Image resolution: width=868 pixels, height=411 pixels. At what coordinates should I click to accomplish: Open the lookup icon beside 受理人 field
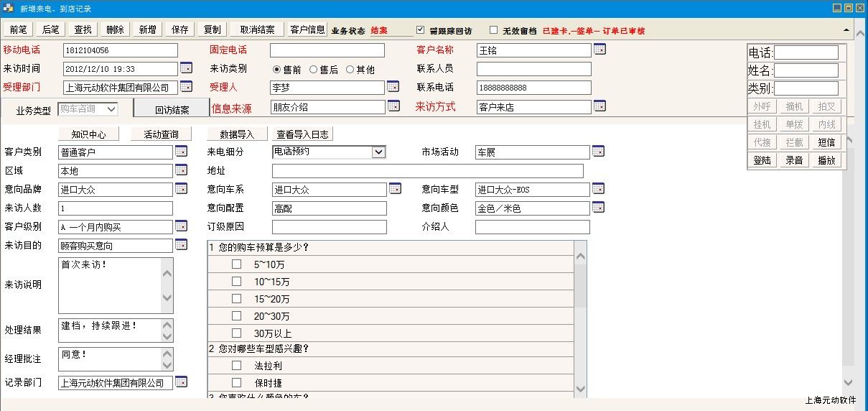point(393,87)
